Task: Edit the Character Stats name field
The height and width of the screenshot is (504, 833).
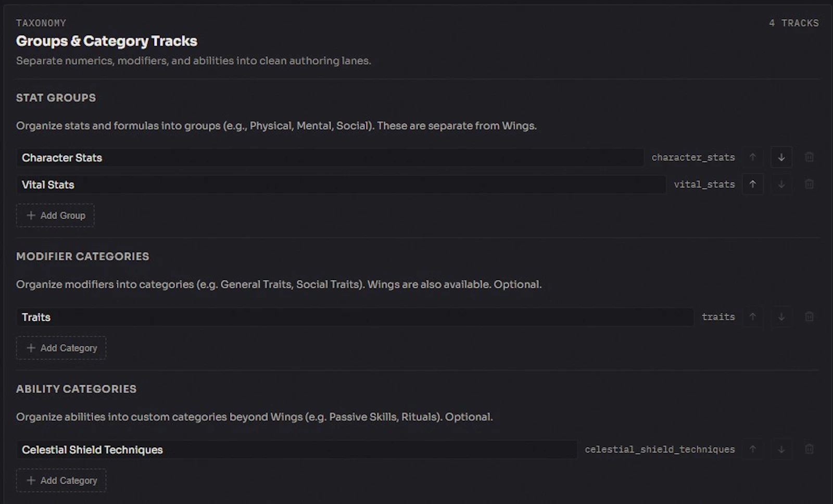Action: (330, 158)
